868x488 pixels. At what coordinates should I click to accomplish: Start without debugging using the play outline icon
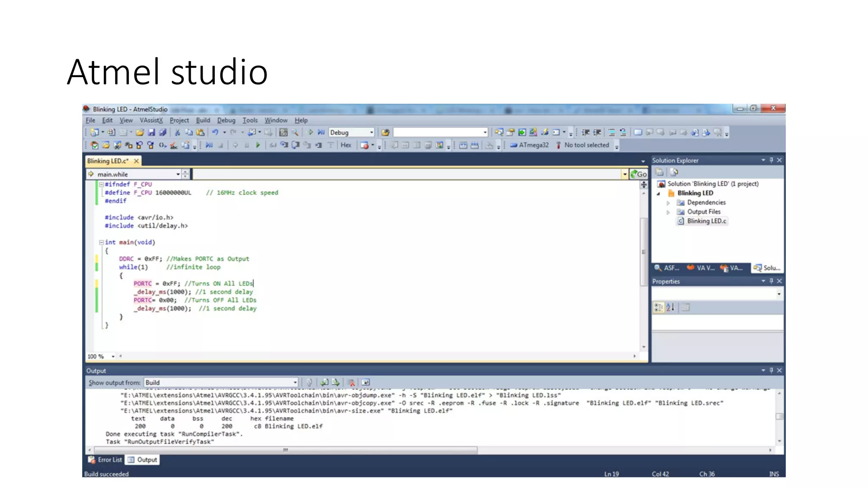[311, 133]
